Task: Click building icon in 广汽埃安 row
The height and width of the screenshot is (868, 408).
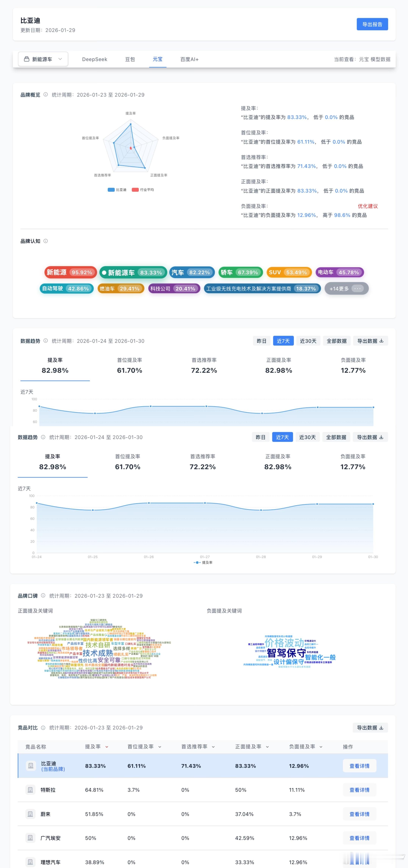Action: (x=30, y=838)
